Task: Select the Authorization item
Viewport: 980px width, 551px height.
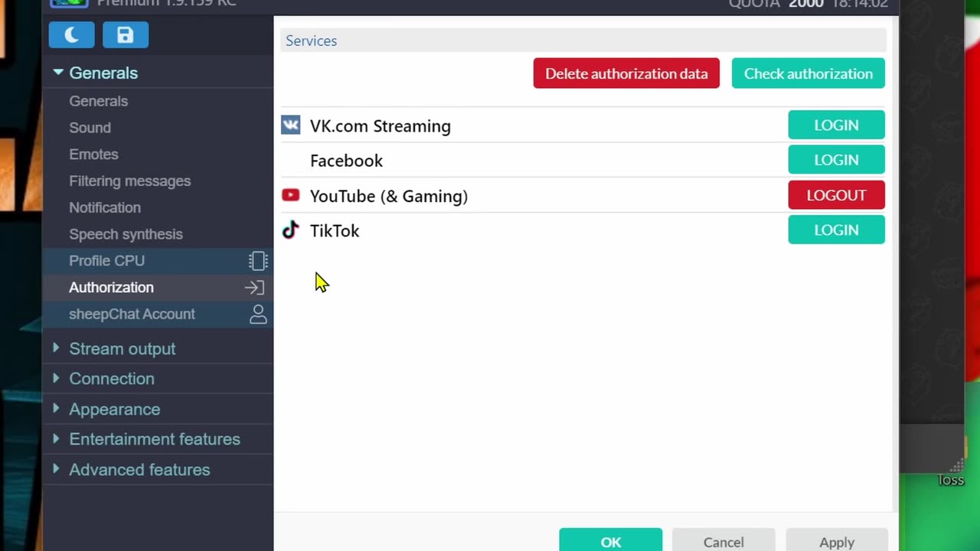Action: pyautogui.click(x=158, y=288)
